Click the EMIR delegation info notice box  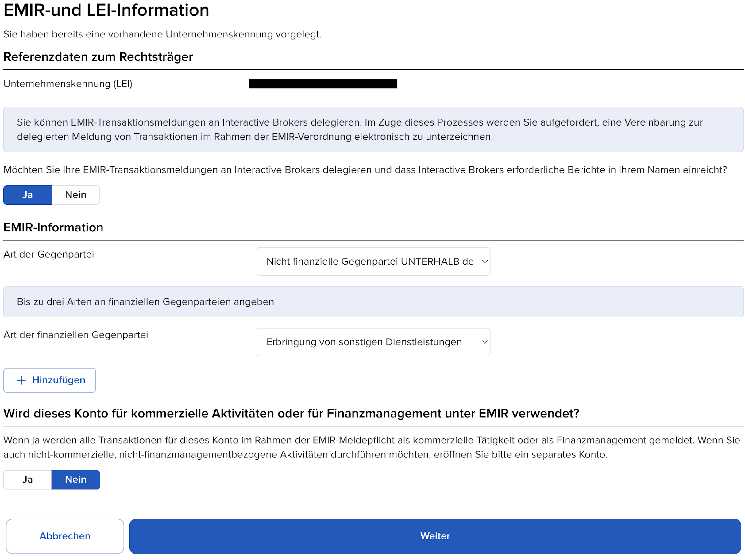tap(373, 130)
